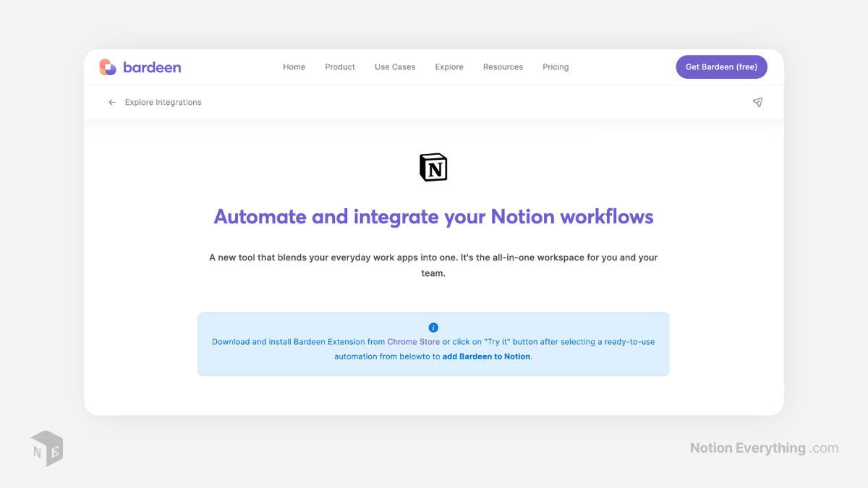
Task: Open the Product menu item
Action: click(339, 67)
